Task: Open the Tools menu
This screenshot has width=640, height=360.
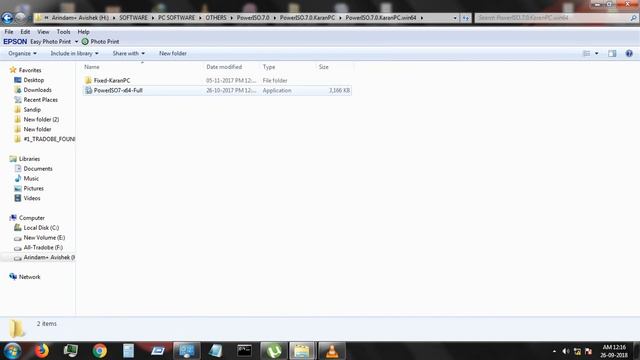Action: click(63, 32)
